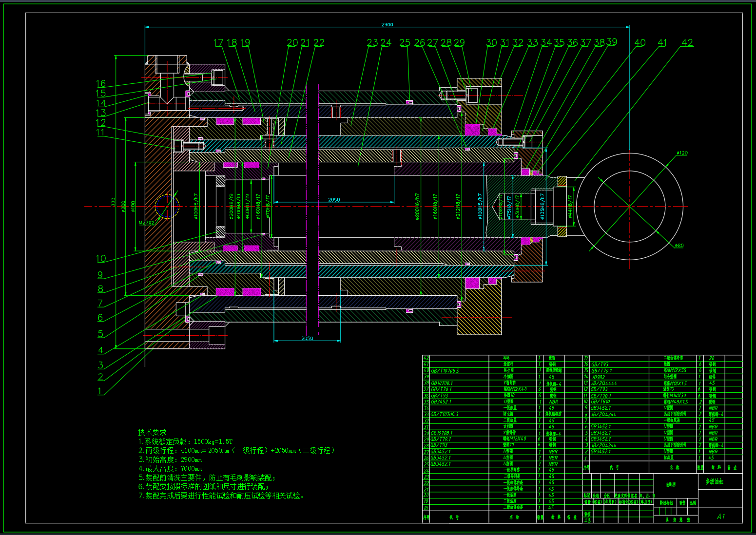Select JB982 entry in the parts list

pyautogui.click(x=598, y=377)
